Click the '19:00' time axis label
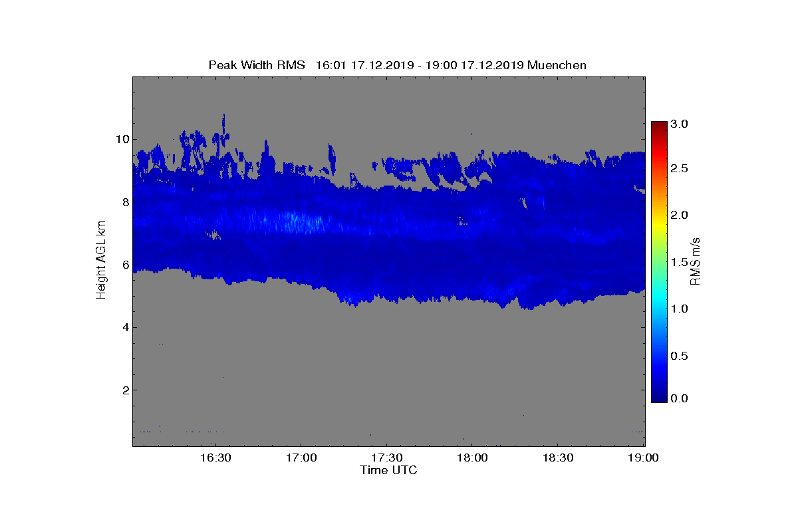The image size is (798, 532). click(644, 458)
